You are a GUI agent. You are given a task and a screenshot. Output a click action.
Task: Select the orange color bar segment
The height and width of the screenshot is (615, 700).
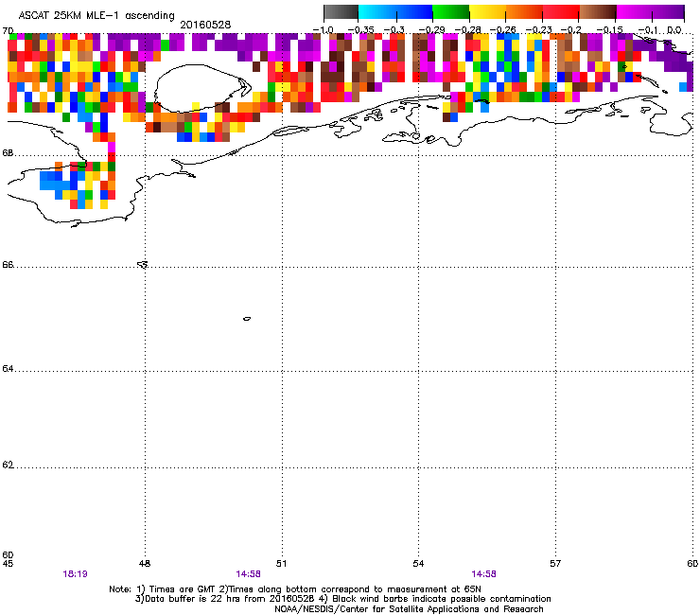pyautogui.click(x=524, y=11)
